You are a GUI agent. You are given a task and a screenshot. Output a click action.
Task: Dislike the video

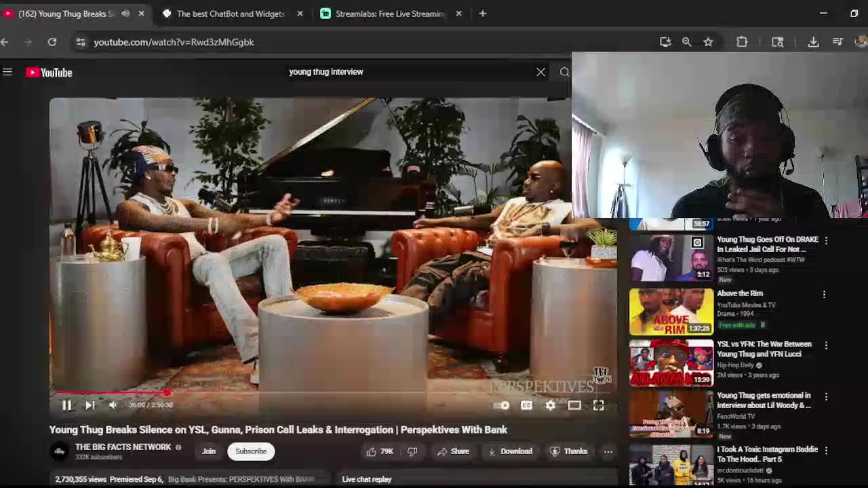tap(412, 451)
